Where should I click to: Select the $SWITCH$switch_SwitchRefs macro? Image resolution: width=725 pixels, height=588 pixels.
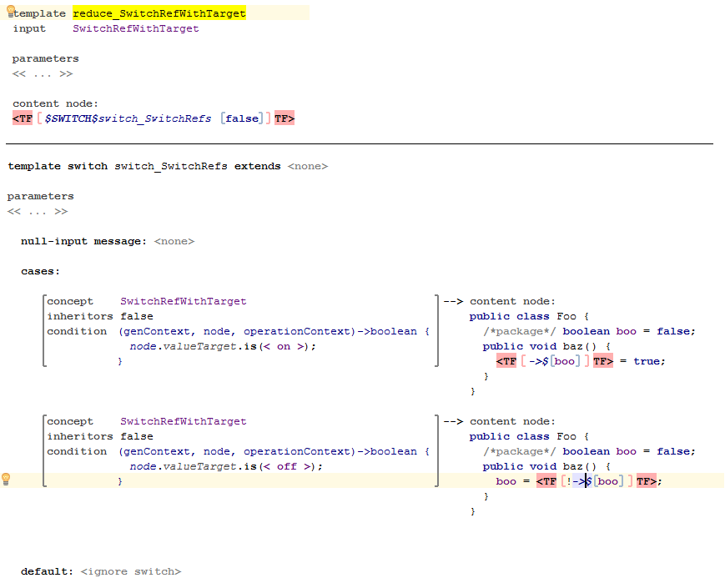[x=128, y=118]
